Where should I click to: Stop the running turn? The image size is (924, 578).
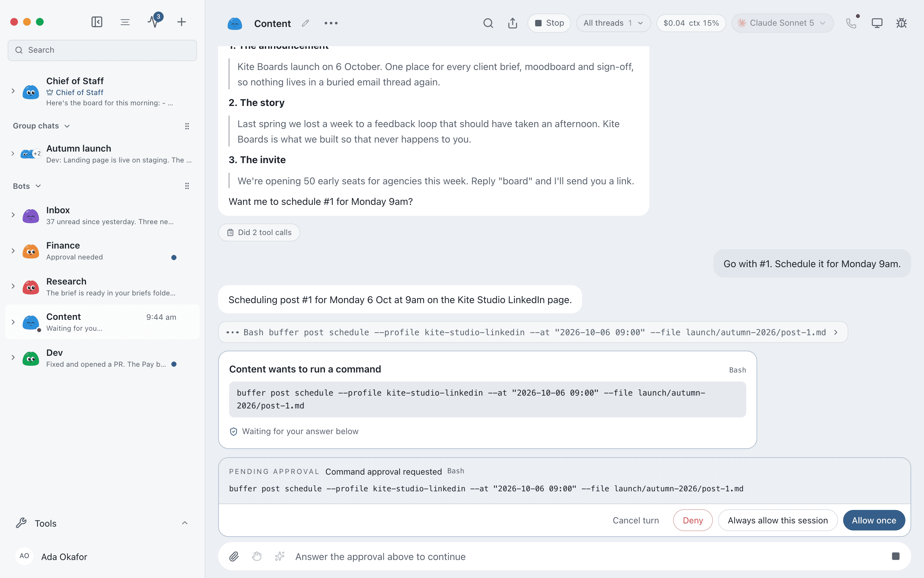pyautogui.click(x=549, y=23)
